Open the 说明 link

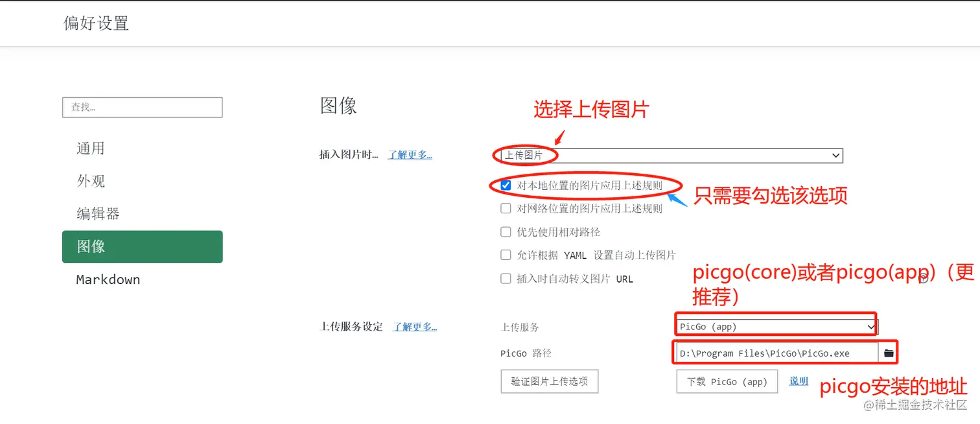click(x=798, y=381)
